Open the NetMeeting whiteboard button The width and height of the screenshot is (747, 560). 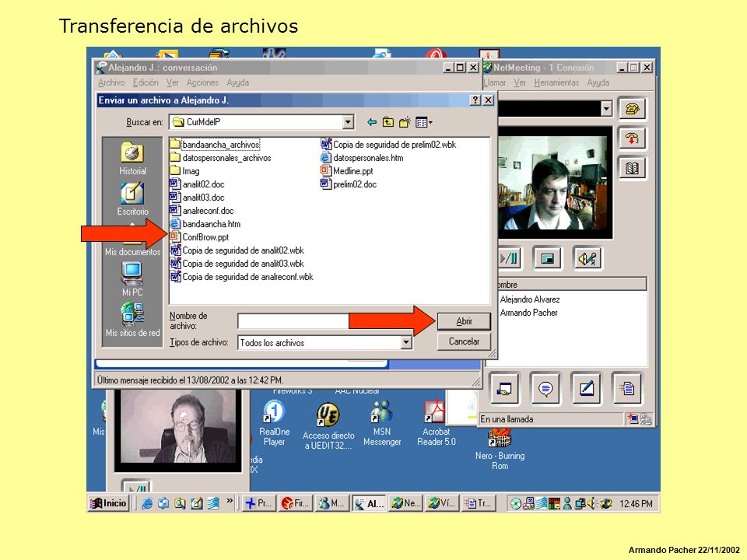tap(586, 389)
